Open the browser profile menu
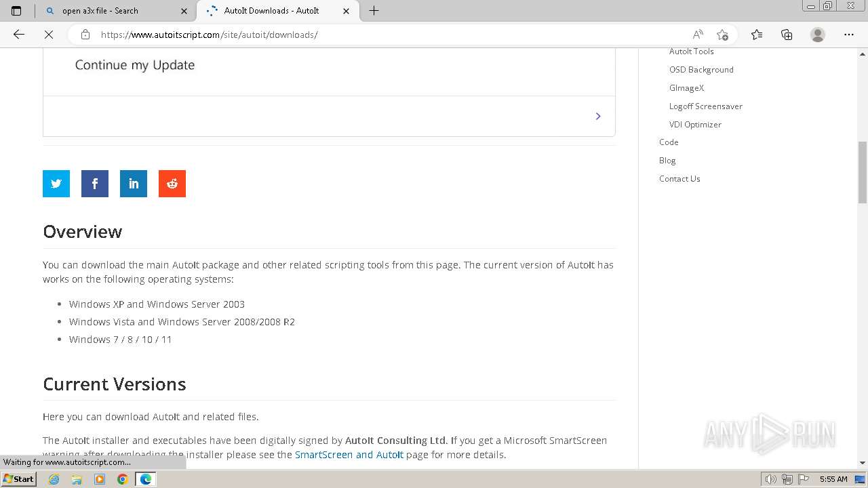 [818, 35]
